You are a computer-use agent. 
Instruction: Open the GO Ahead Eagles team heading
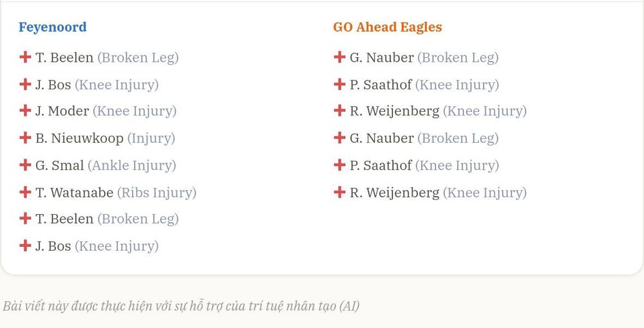387,27
